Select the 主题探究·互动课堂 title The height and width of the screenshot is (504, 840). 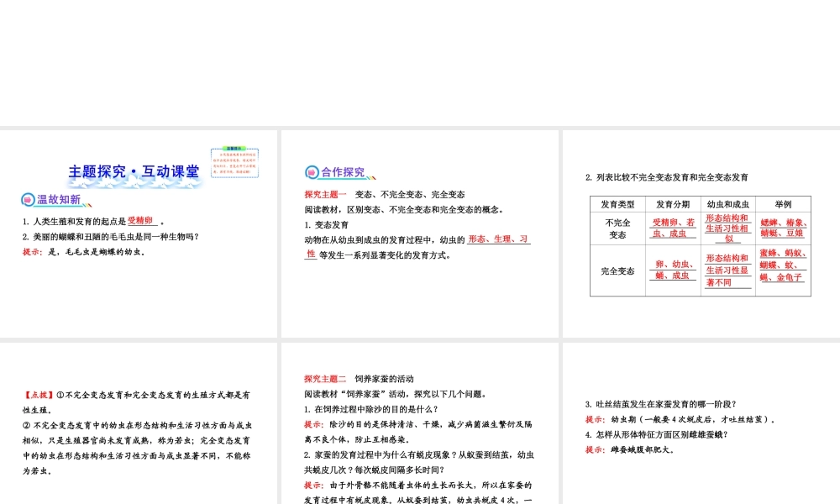pos(134,171)
